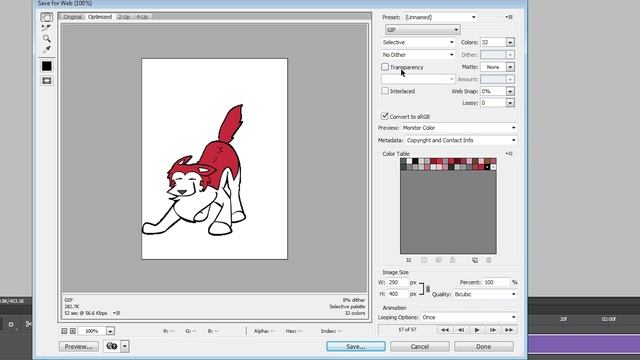Open the Color Table panel menu icon
This screenshot has width=640, height=360.
pyautogui.click(x=509, y=153)
